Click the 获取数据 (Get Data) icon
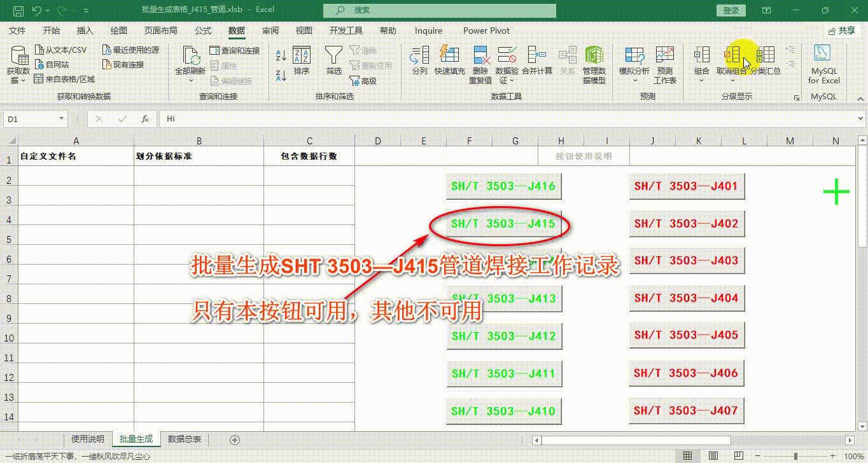868x463 pixels. tap(18, 57)
